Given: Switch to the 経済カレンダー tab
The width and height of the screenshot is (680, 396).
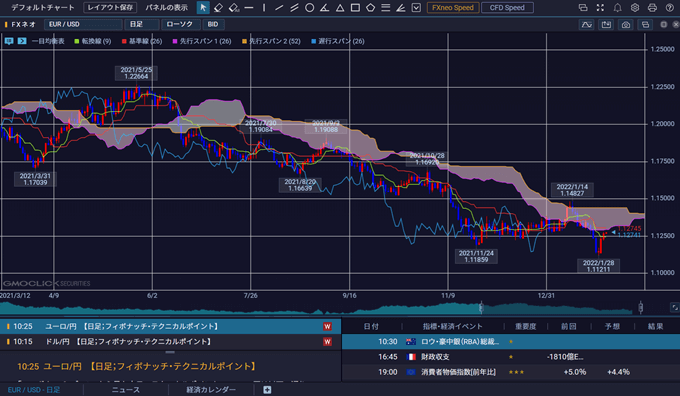Looking at the screenshot, I should (211, 389).
